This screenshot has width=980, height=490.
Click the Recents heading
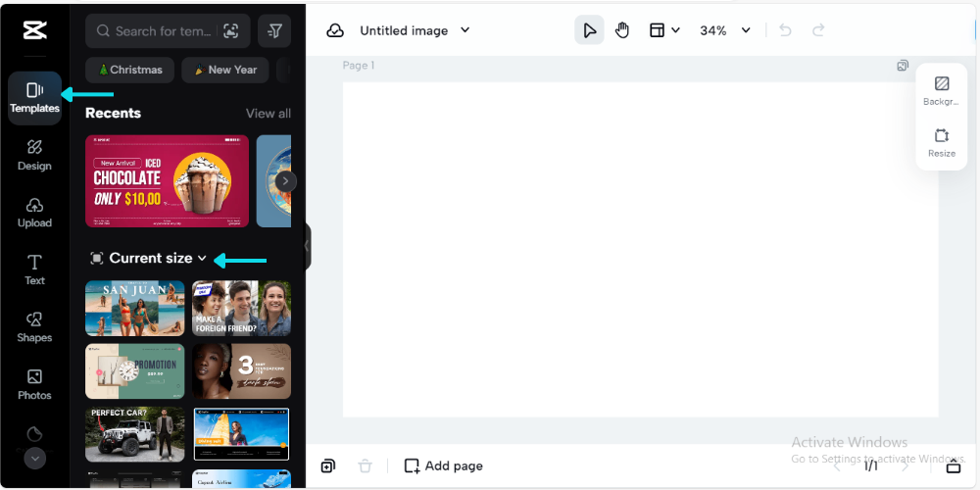113,113
